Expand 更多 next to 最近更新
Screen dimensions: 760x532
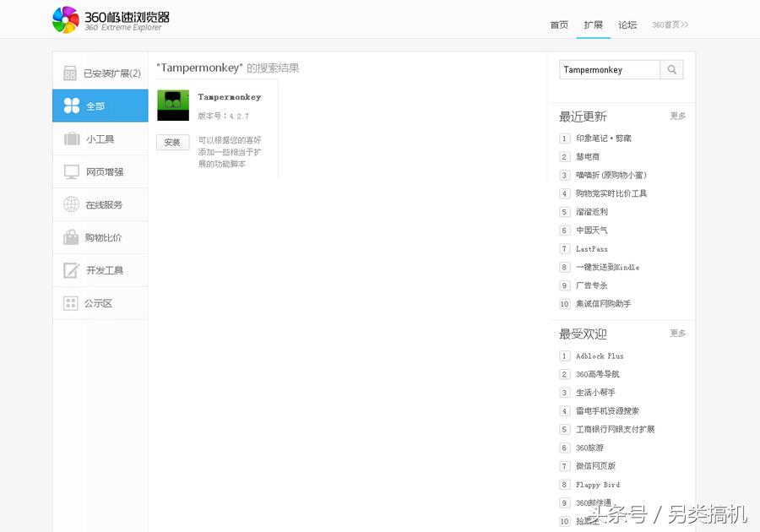point(677,116)
